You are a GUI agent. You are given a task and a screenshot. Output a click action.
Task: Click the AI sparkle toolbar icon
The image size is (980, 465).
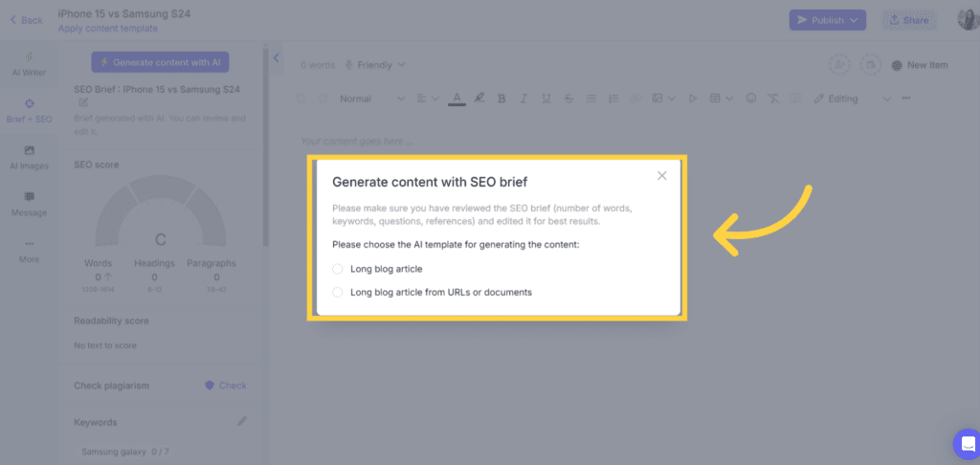795,99
